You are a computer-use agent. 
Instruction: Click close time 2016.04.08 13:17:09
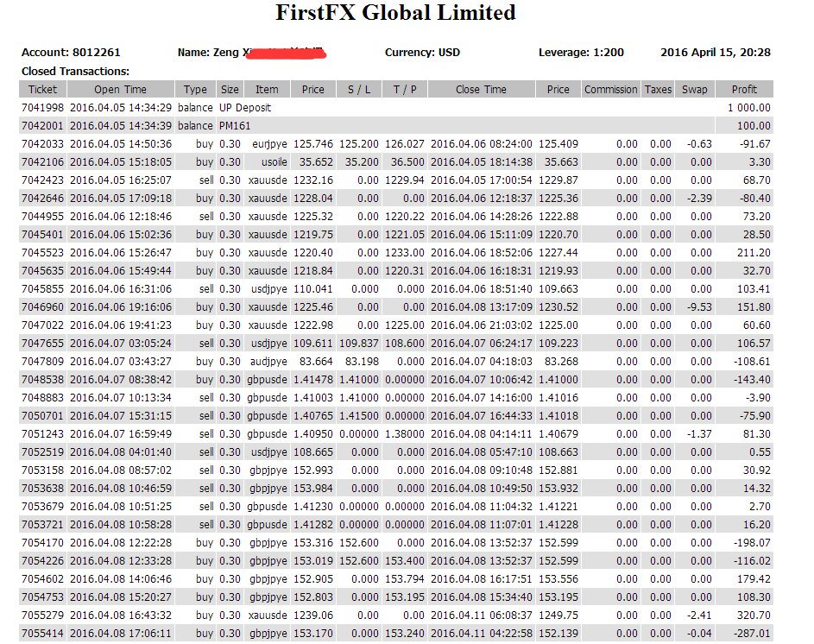(482, 307)
